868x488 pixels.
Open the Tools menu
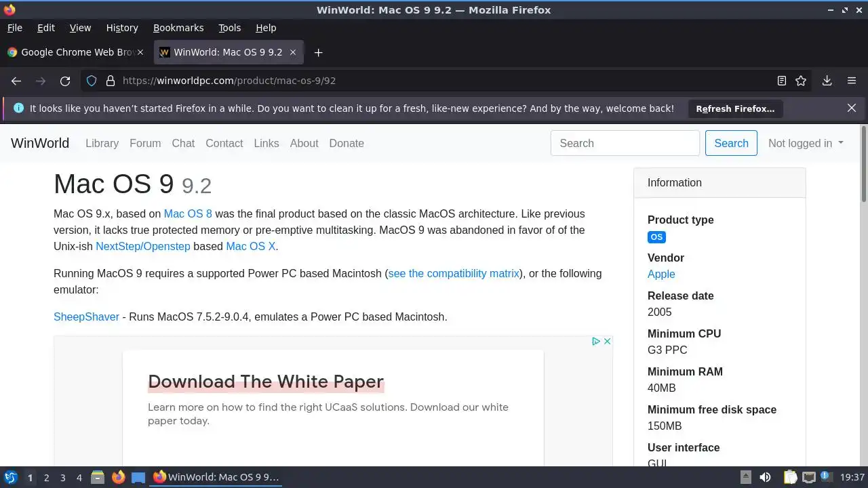click(229, 28)
